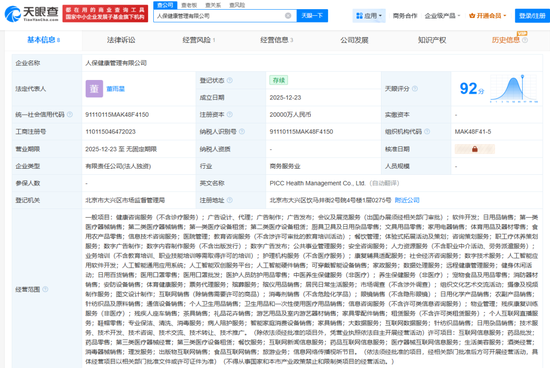Click the help icon beside 注册资本
Image resolution: width=550 pixels, height=368 pixels.
click(x=229, y=114)
